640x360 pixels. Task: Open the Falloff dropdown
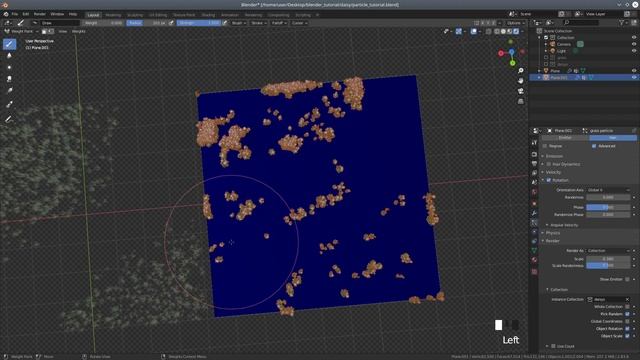point(279,23)
